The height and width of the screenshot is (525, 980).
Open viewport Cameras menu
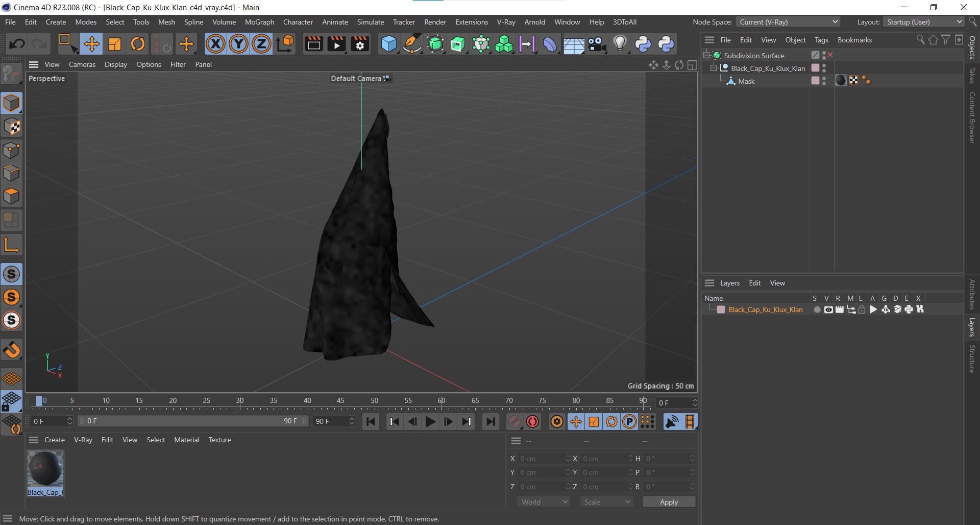82,64
